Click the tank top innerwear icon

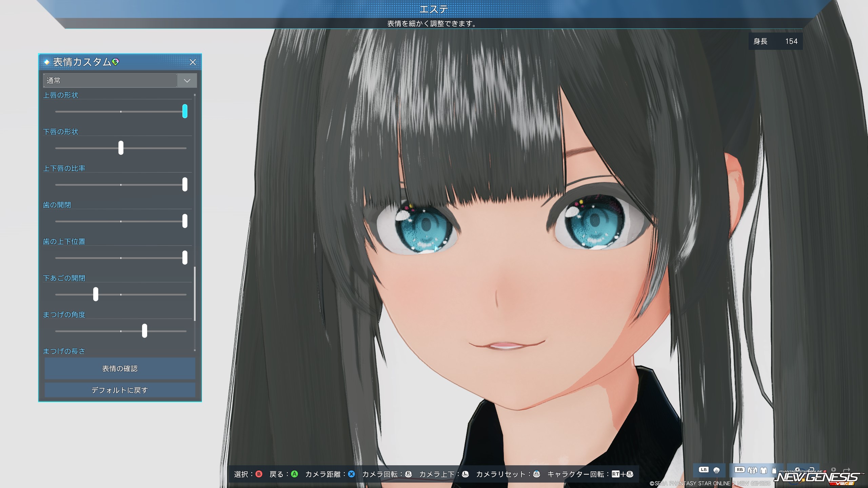[x=774, y=471]
